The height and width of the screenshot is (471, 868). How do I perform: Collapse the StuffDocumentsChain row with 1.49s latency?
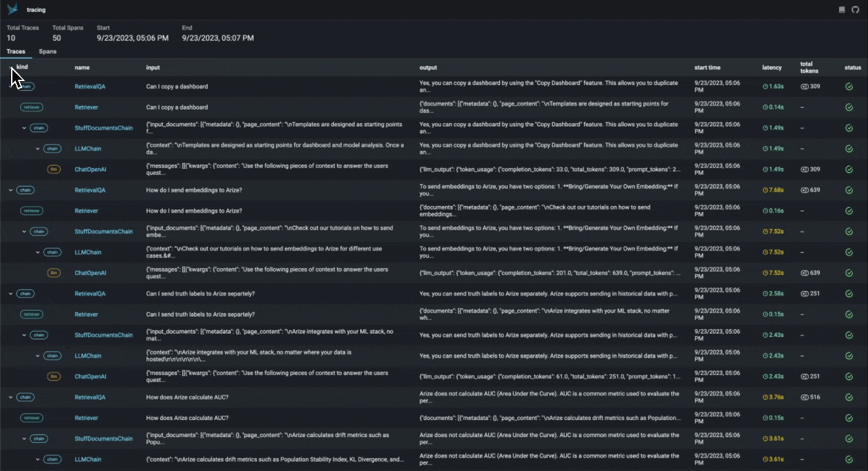[24, 128]
